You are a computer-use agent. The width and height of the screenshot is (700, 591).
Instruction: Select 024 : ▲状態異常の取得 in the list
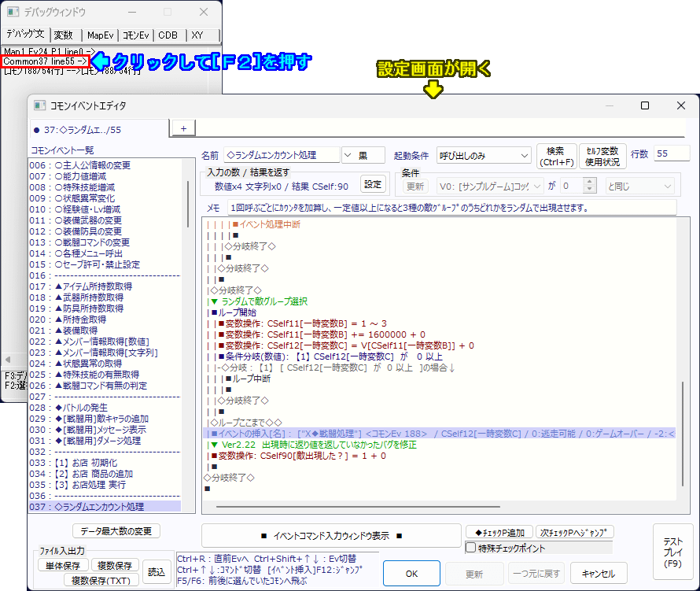pos(105,364)
